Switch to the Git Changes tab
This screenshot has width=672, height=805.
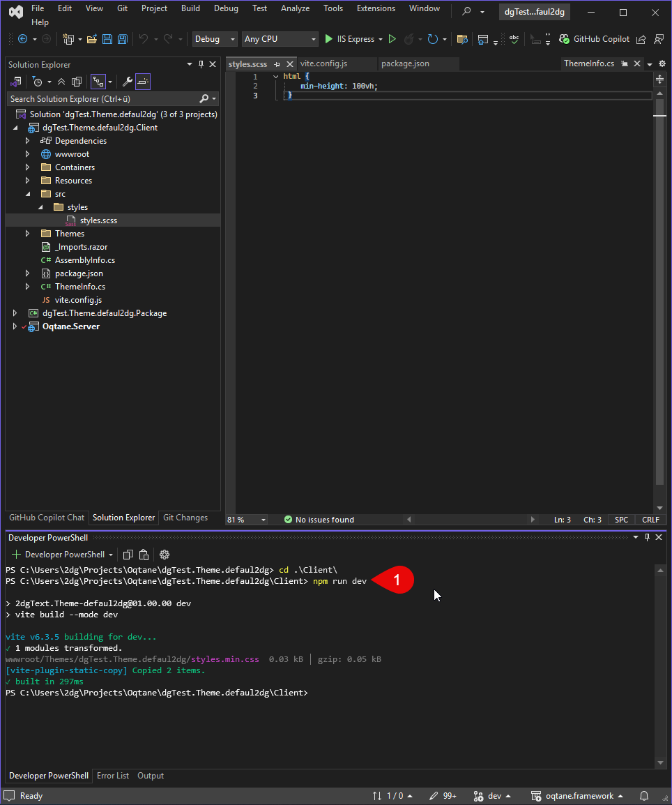pos(185,518)
